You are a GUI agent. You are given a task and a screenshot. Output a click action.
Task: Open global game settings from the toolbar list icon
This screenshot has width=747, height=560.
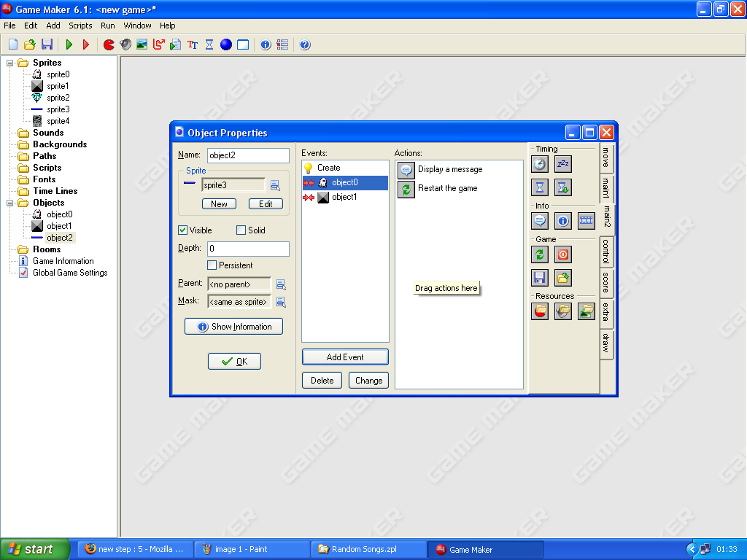(282, 44)
